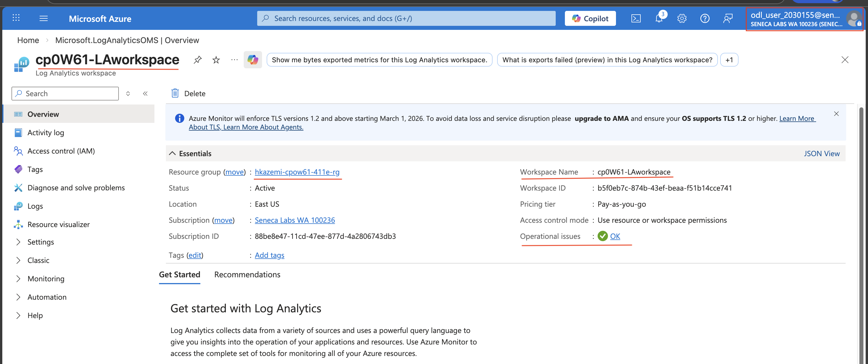Switch to the Get Started tab
This screenshot has height=364, width=868.
pos(180,275)
